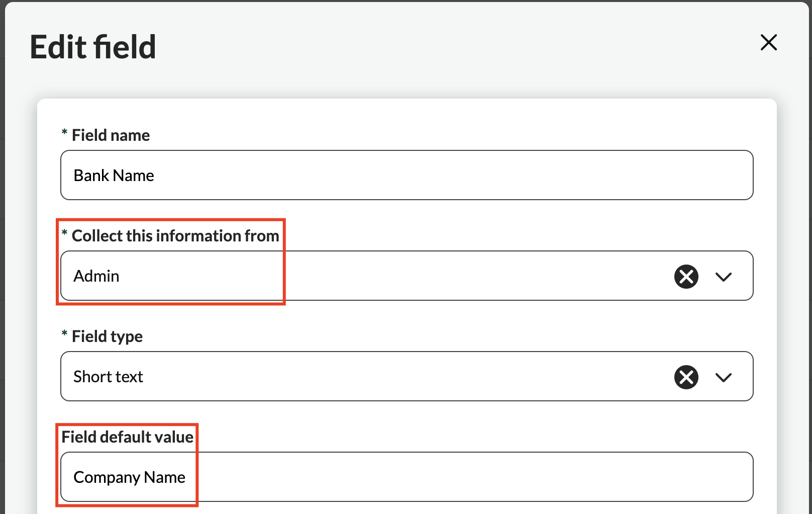The image size is (812, 514).
Task: Clear the Short text field type selection
Action: (x=686, y=377)
